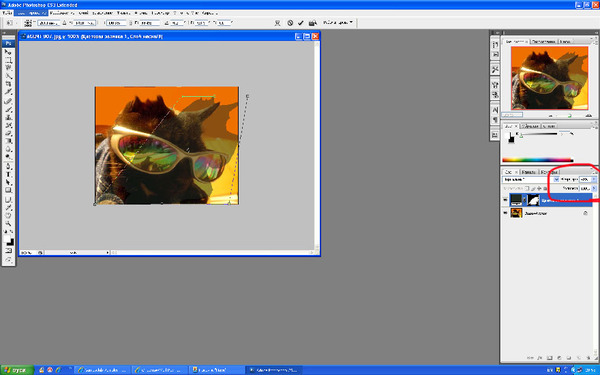Select the Crop tool
600x375 pixels.
8,84
